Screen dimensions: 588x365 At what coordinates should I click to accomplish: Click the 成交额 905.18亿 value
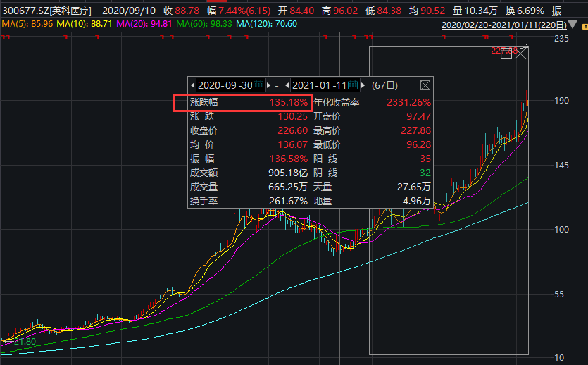click(x=287, y=173)
